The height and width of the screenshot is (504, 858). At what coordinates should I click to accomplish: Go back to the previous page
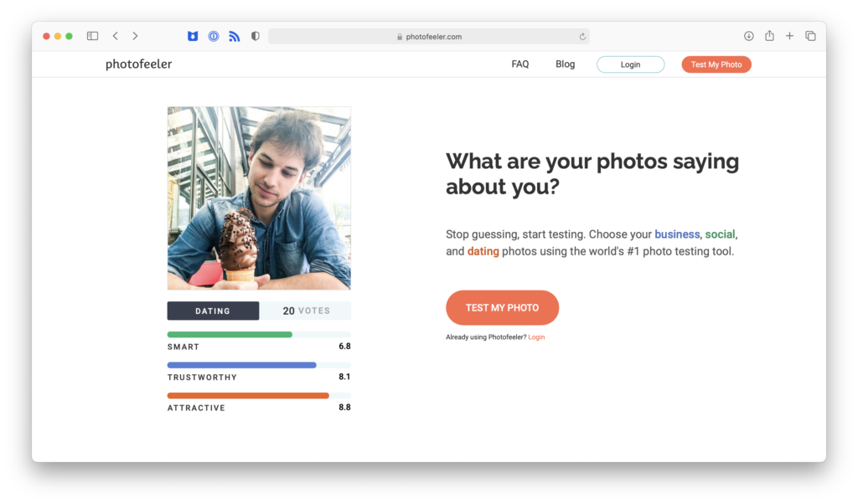[115, 36]
